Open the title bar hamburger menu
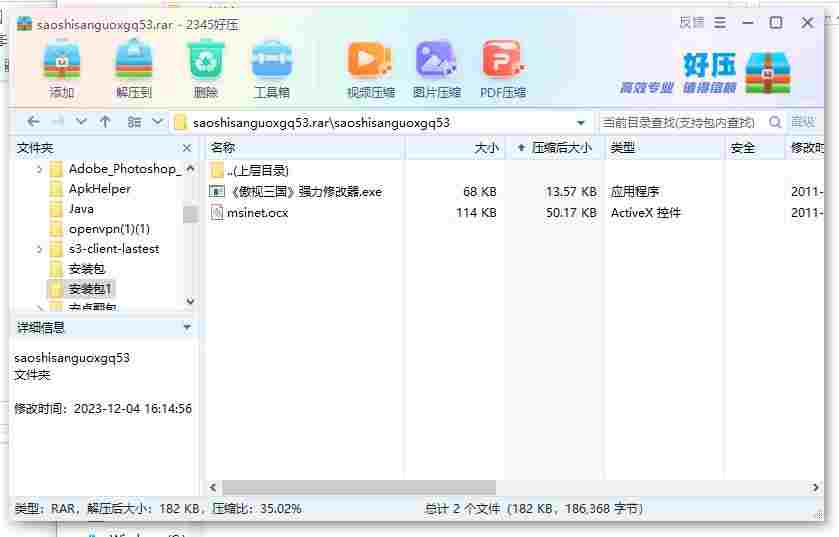This screenshot has height=537, width=839. 720,23
